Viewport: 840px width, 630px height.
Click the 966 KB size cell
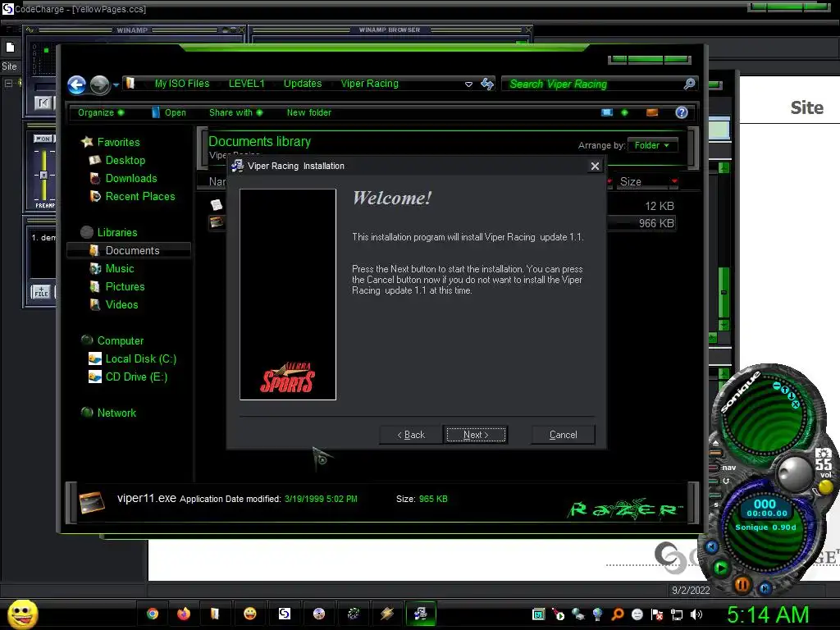pyautogui.click(x=656, y=223)
